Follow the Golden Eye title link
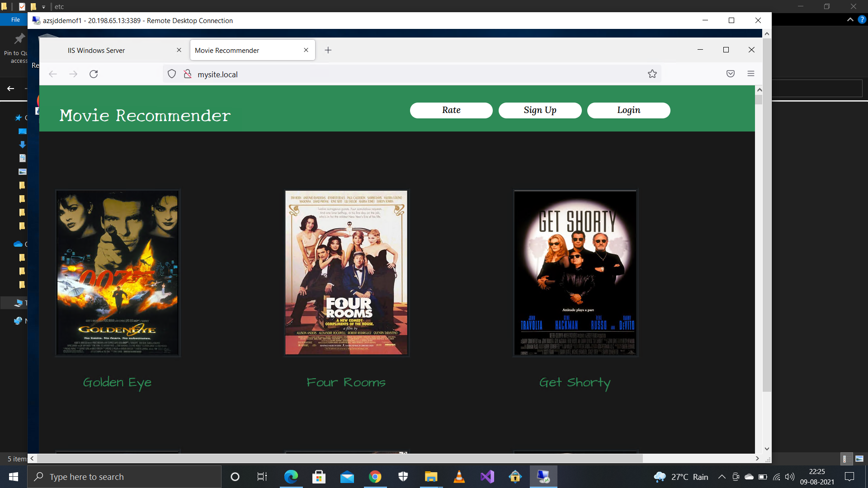This screenshot has width=868, height=488. [x=117, y=383]
